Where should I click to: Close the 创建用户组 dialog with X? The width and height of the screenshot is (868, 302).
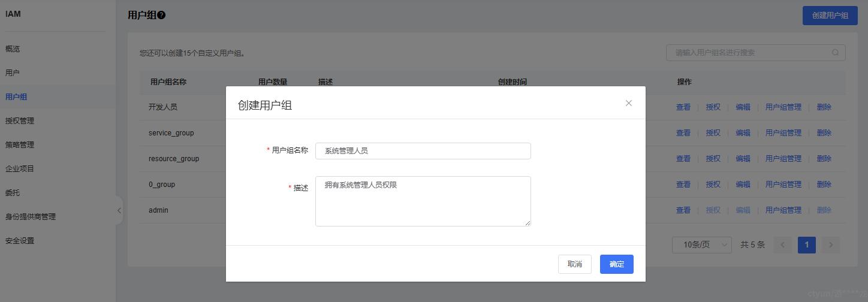tap(628, 103)
